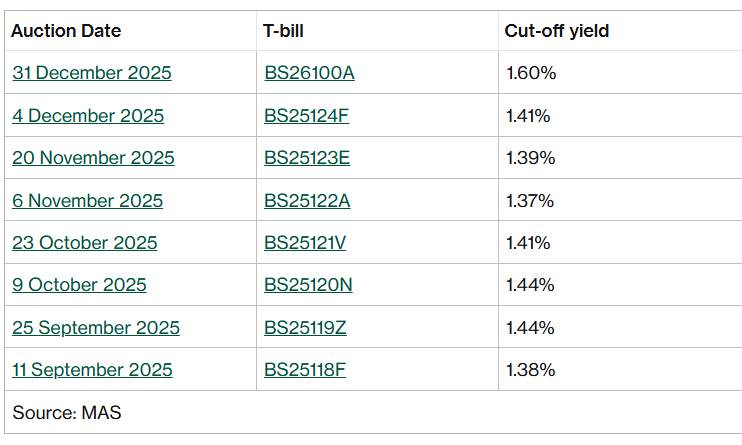Open the 6 November 2025 auction link
This screenshot has height=445, width=742.
[x=87, y=201]
